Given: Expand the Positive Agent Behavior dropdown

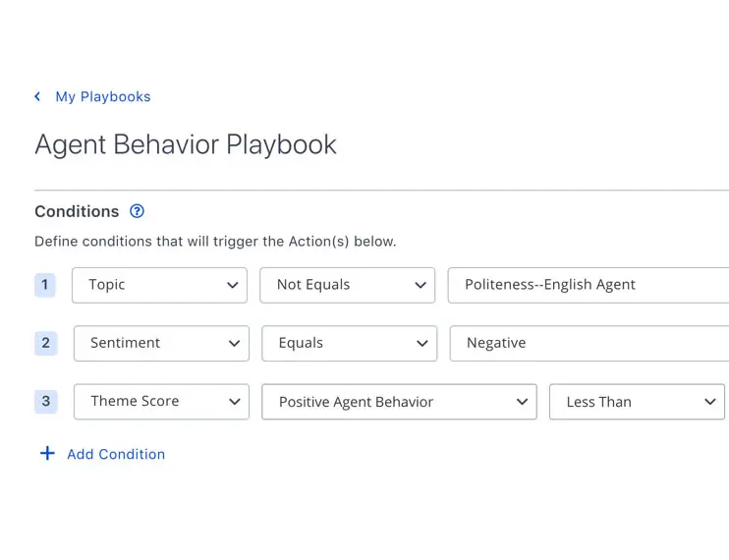Looking at the screenshot, I should pyautogui.click(x=399, y=401).
